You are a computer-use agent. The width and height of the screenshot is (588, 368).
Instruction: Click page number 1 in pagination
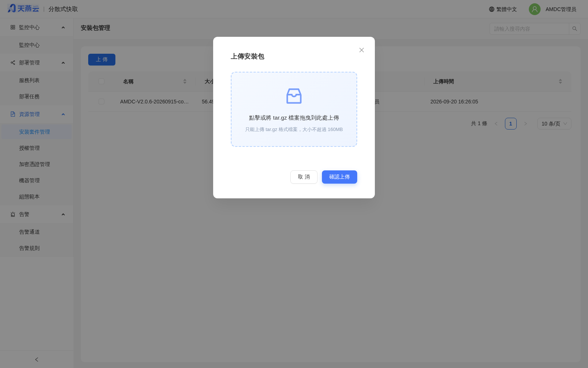tap(511, 124)
